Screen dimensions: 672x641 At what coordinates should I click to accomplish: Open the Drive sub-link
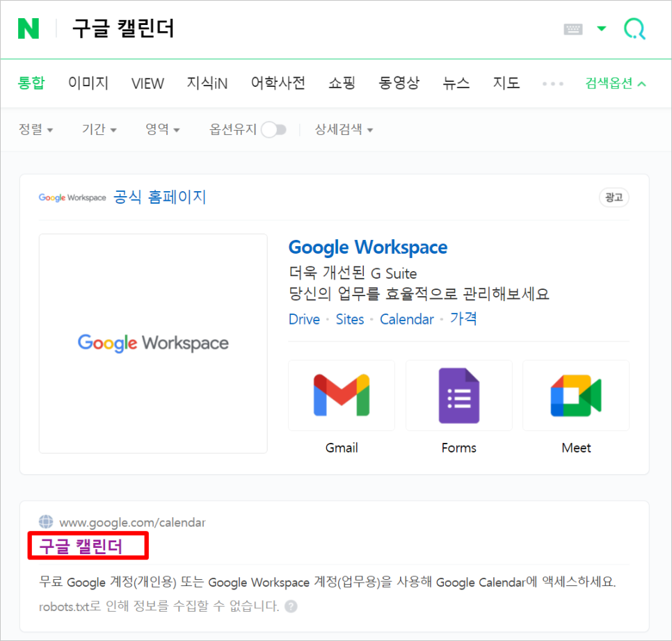click(x=304, y=319)
